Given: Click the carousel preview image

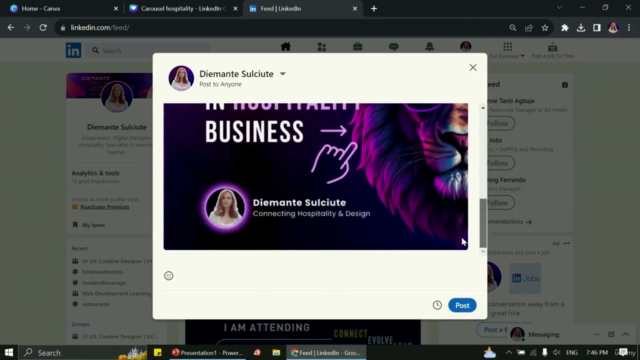Looking at the screenshot, I should [316, 176].
